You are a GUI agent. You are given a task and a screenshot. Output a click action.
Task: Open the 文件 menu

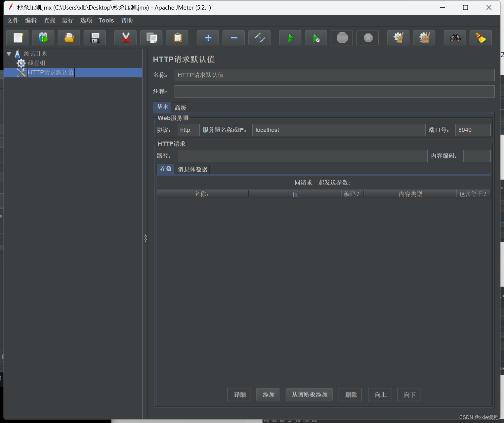coord(13,21)
